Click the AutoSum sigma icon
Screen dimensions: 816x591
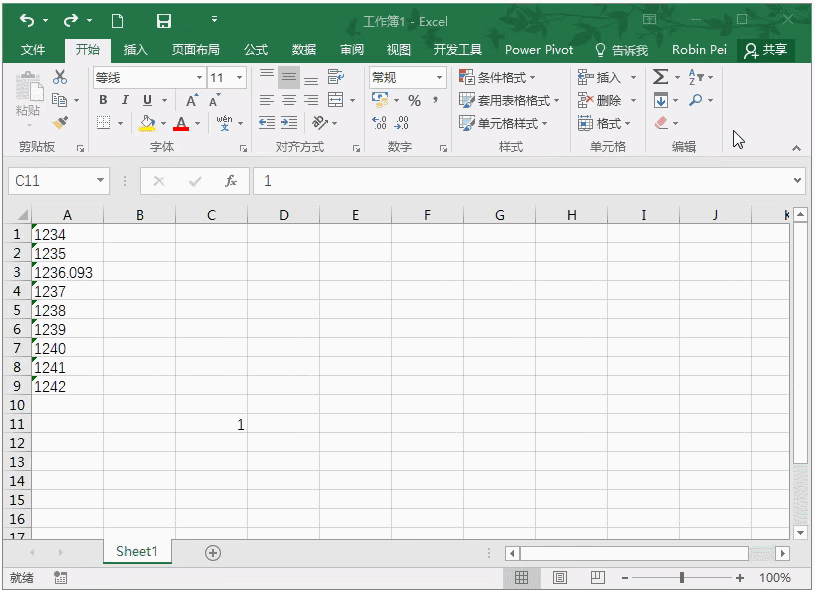[x=660, y=77]
